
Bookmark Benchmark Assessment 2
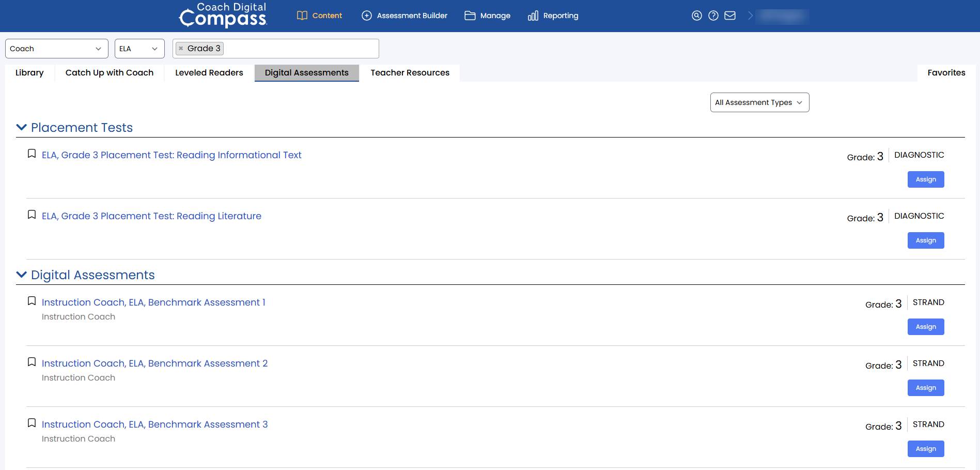click(32, 362)
